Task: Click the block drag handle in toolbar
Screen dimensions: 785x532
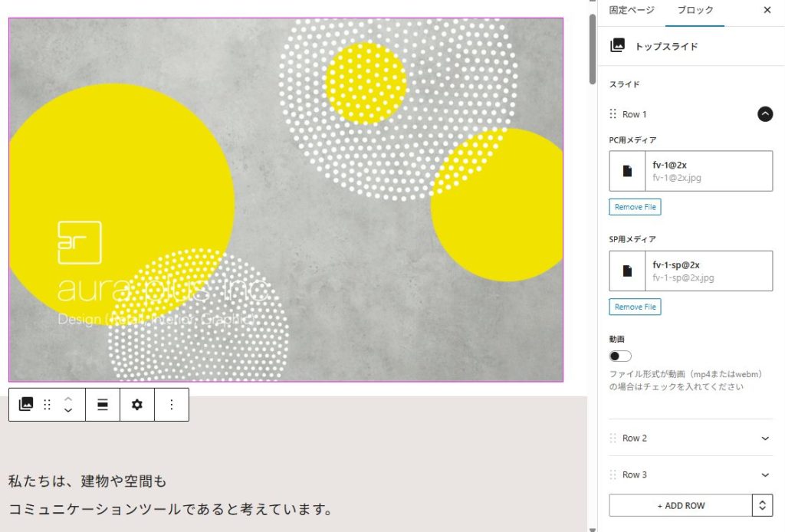Action: (x=47, y=405)
